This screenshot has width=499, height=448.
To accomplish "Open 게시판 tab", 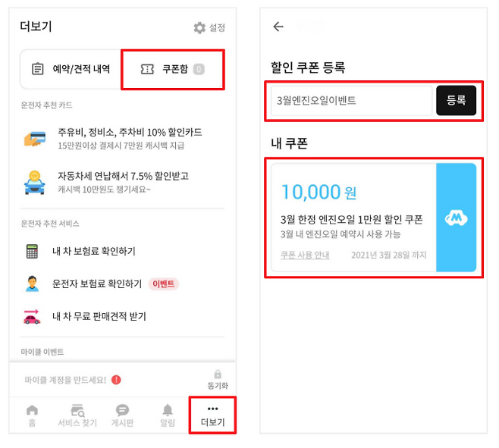I will tap(122, 415).
